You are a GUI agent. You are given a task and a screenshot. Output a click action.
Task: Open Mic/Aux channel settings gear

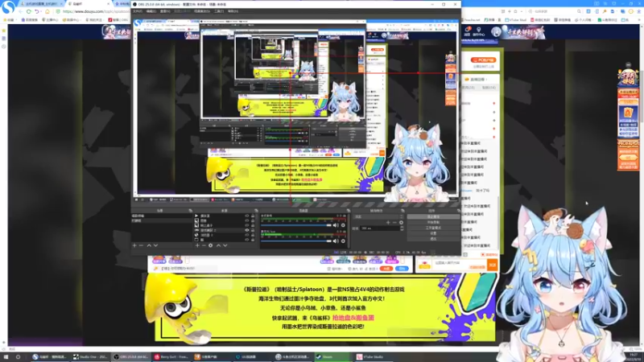(x=343, y=241)
